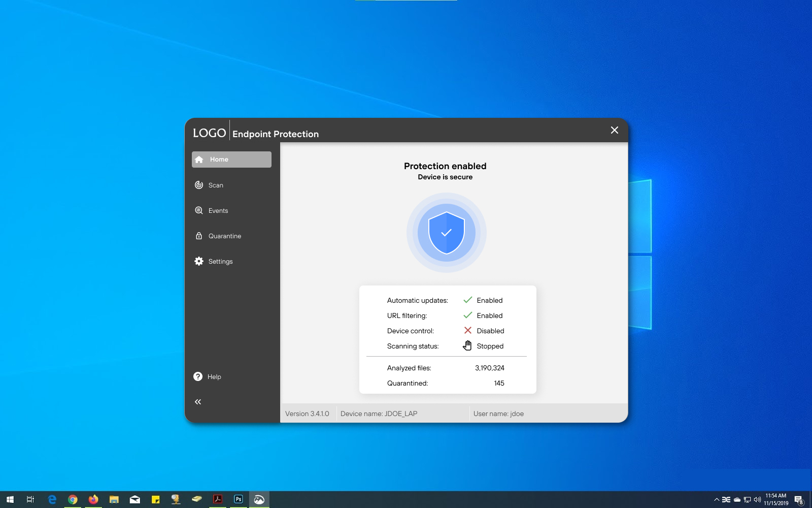812x508 pixels.
Task: Go to the Scan page
Action: pos(216,185)
